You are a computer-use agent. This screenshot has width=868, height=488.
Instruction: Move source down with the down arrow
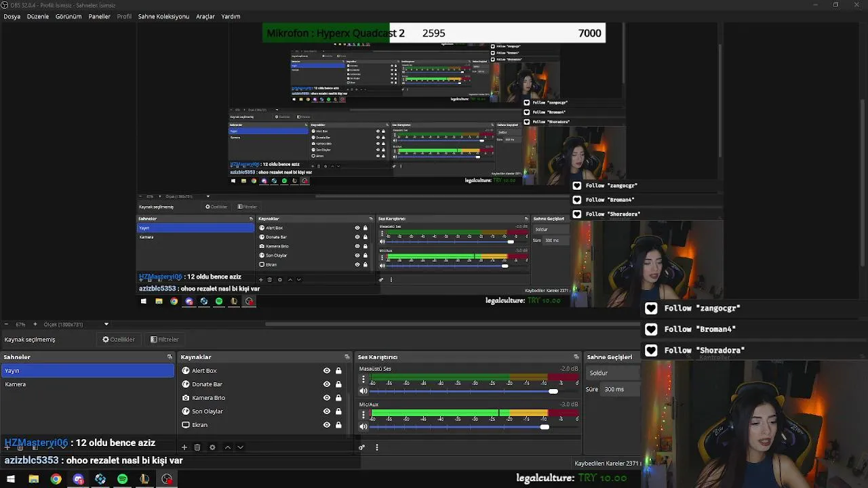(240, 447)
